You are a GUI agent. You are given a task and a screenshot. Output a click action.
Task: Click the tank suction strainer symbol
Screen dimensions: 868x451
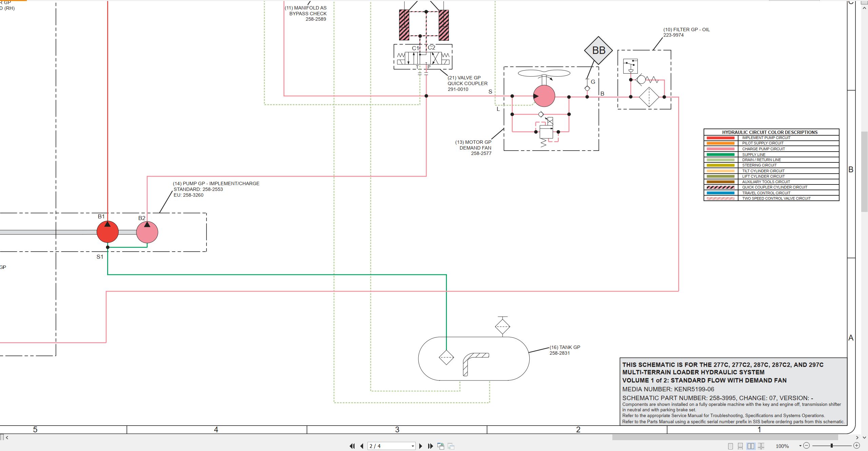pyautogui.click(x=446, y=357)
